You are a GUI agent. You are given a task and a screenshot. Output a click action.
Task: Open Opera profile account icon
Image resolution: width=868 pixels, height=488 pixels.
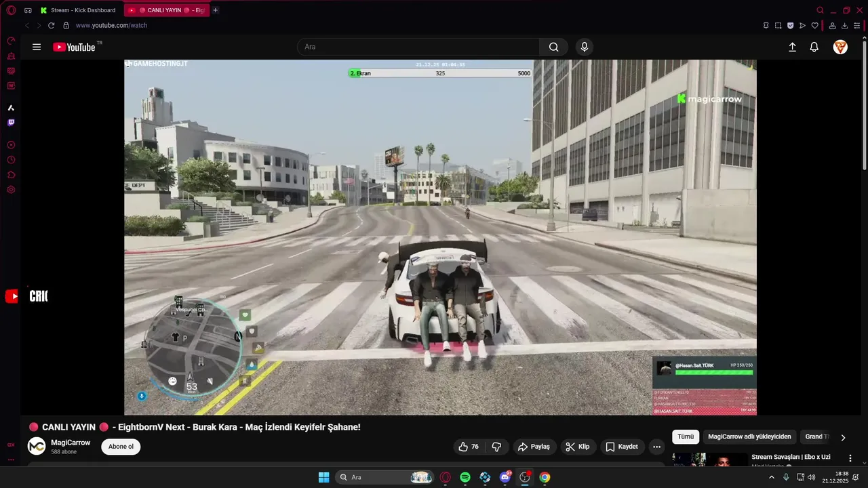point(832,25)
